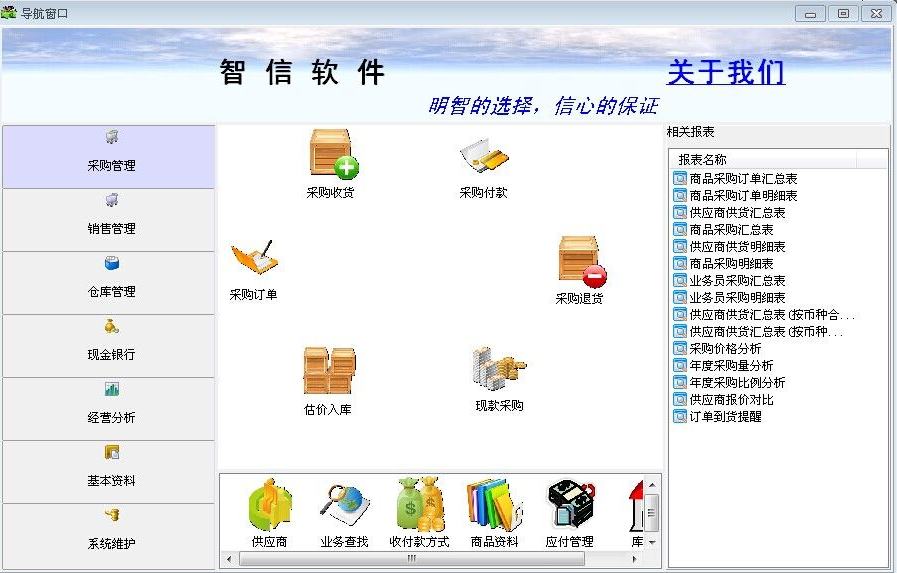This screenshot has height=573, width=897.
Task: Open report 年度采购比例分析
Action: 737,383
